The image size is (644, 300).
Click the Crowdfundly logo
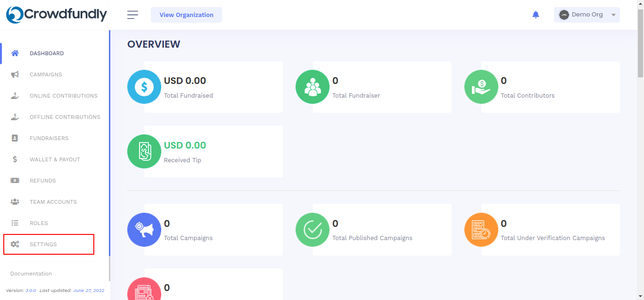coord(57,15)
